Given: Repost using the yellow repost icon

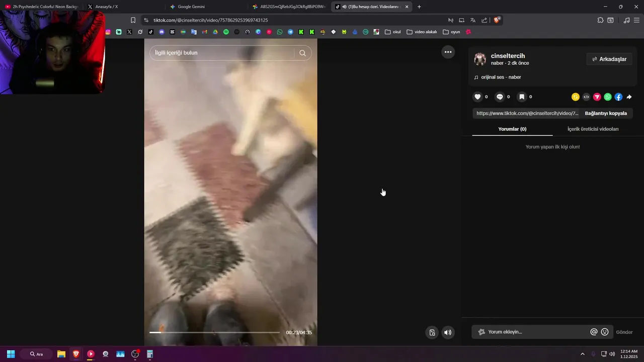Looking at the screenshot, I should tap(576, 97).
